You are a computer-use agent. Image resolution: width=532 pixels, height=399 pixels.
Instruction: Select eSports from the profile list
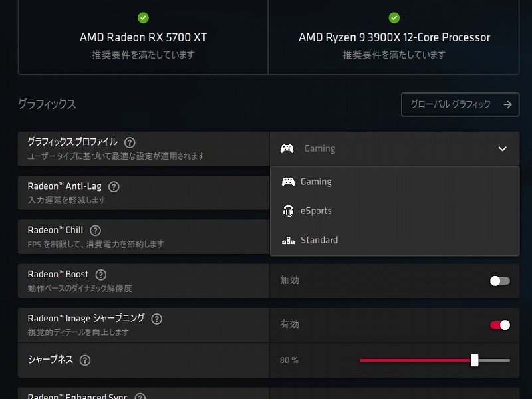coord(316,211)
